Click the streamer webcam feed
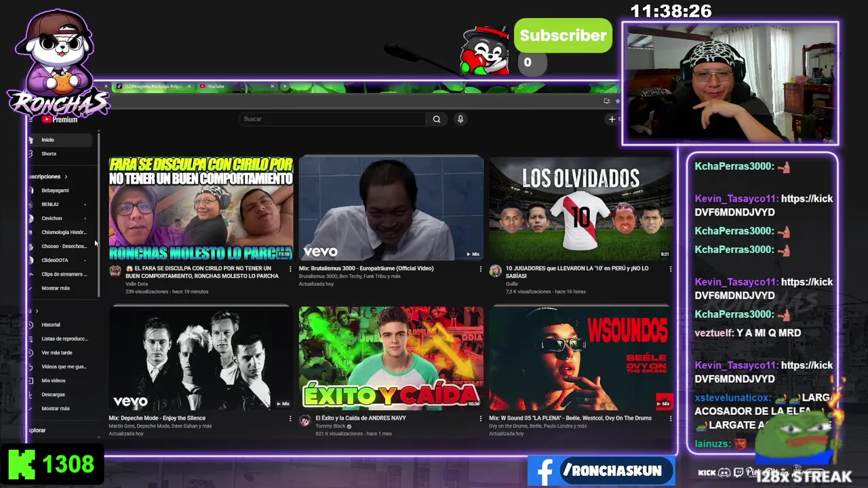868x488 pixels. point(730,83)
